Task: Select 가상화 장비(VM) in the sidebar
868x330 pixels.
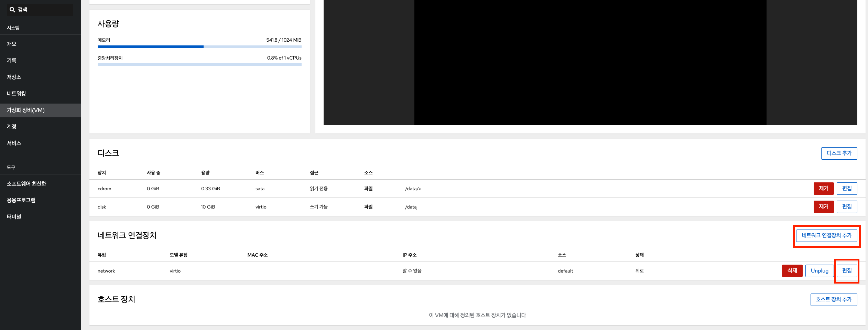Action: point(26,110)
